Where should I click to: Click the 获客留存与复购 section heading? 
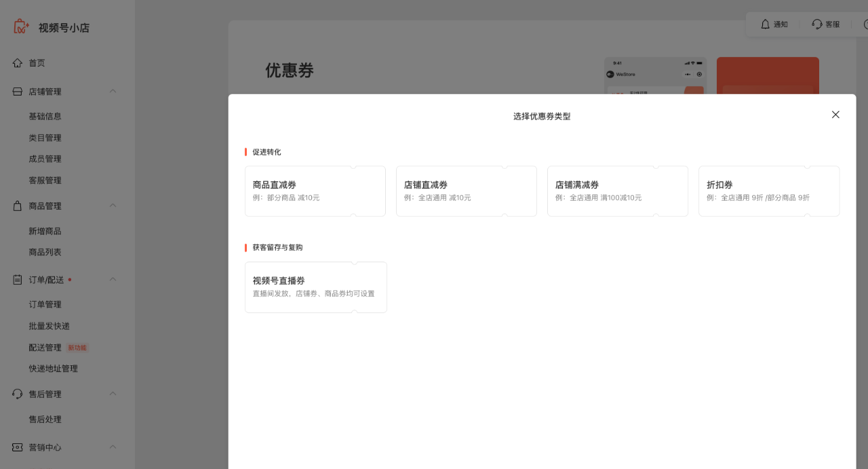277,247
